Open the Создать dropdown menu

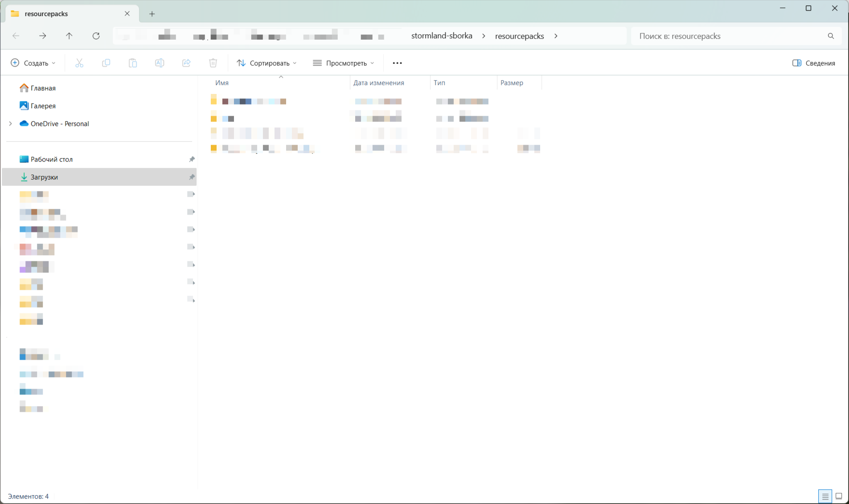pyautogui.click(x=33, y=63)
